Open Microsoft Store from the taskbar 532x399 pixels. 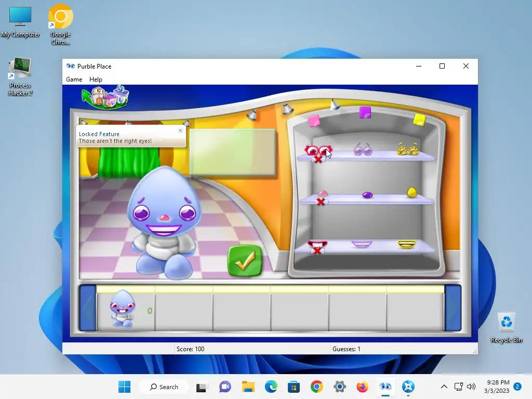(294, 387)
